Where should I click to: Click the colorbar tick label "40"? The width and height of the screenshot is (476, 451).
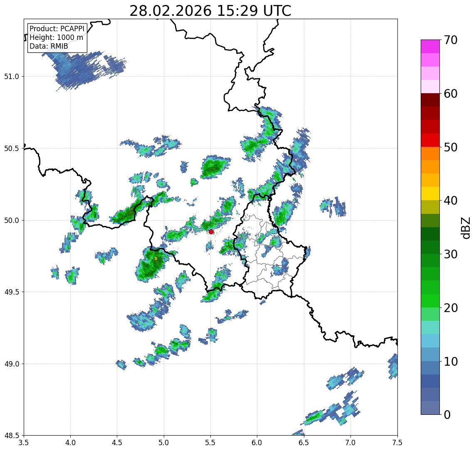pyautogui.click(x=451, y=201)
